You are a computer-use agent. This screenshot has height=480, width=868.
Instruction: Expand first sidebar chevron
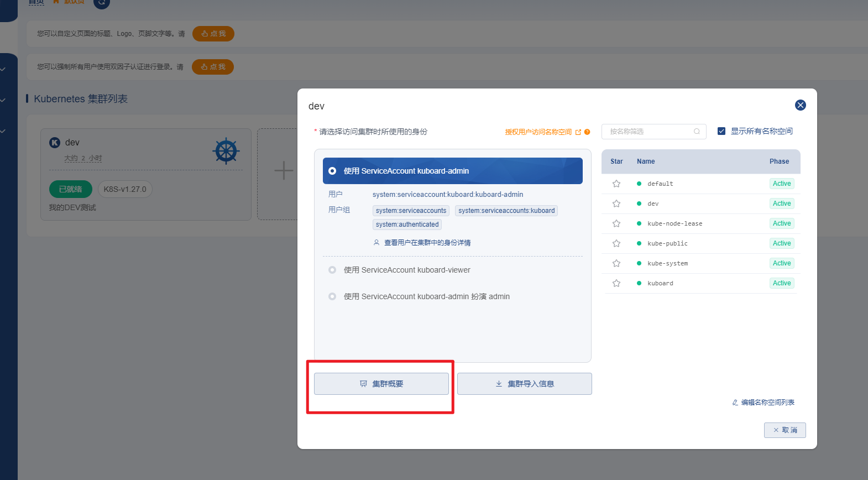point(3,69)
